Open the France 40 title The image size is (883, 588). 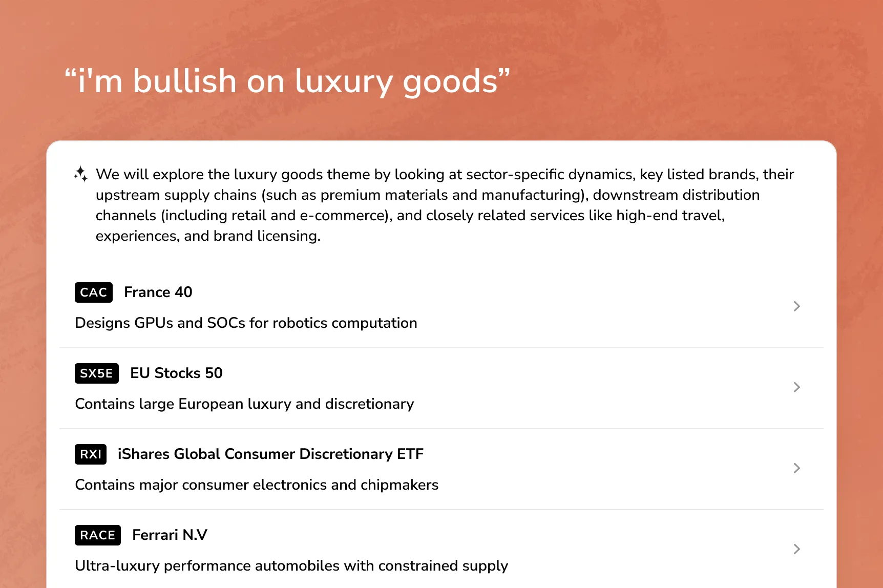point(158,292)
